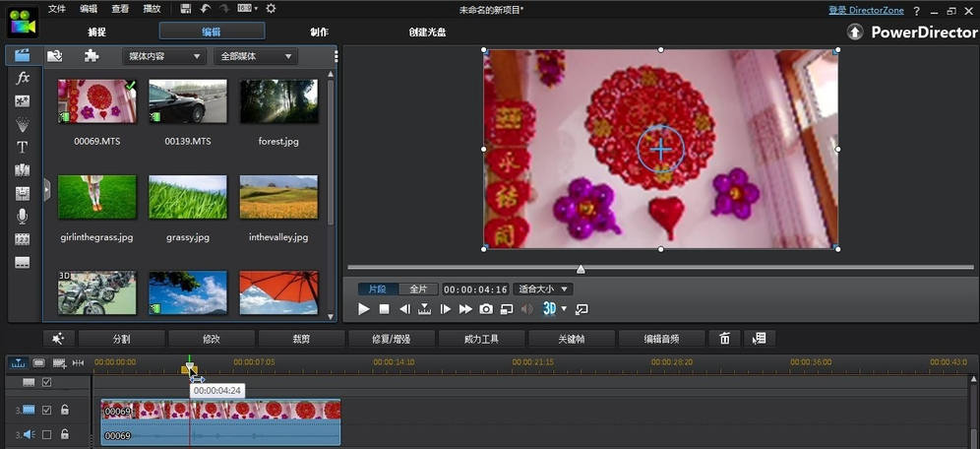Delete the selected clip using the trash icon
Viewport: 980px width, 449px height.
[x=725, y=339]
